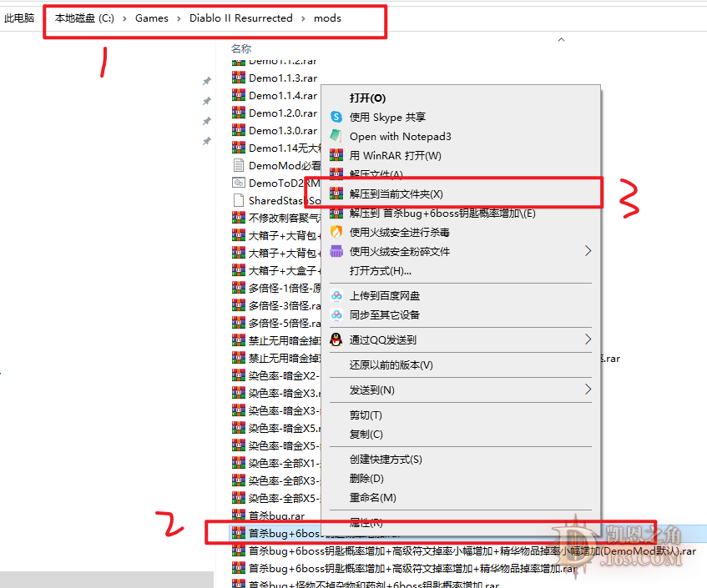Expand 使用火绒安全粉碎文件 submenu arrow
The image size is (707, 588).
[588, 251]
